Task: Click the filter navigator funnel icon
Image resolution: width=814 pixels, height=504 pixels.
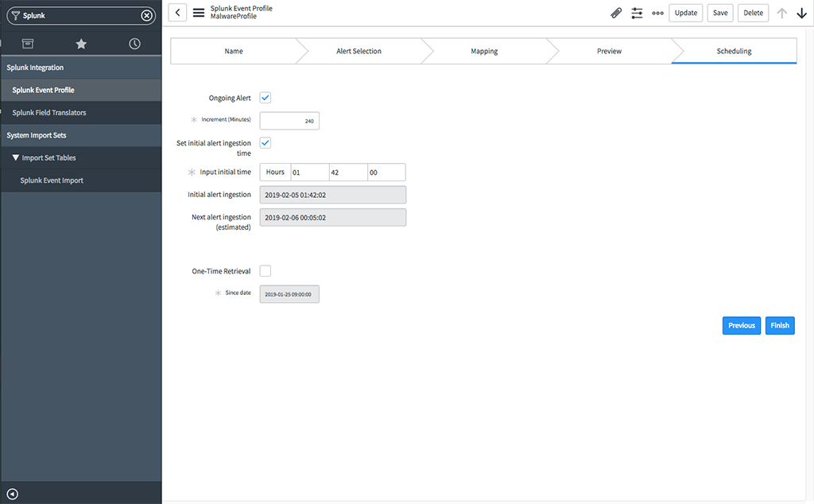Action: click(x=16, y=16)
